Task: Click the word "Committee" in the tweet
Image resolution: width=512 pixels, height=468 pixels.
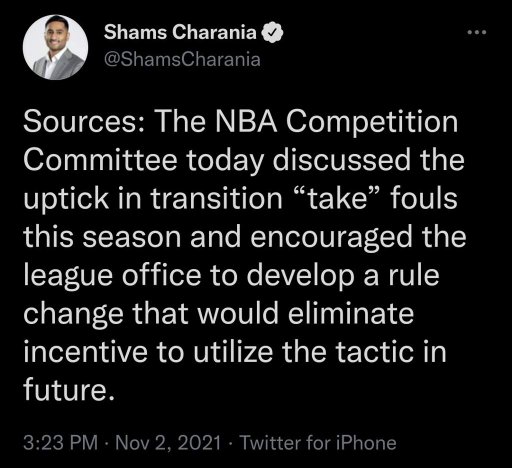Action: click(x=100, y=160)
